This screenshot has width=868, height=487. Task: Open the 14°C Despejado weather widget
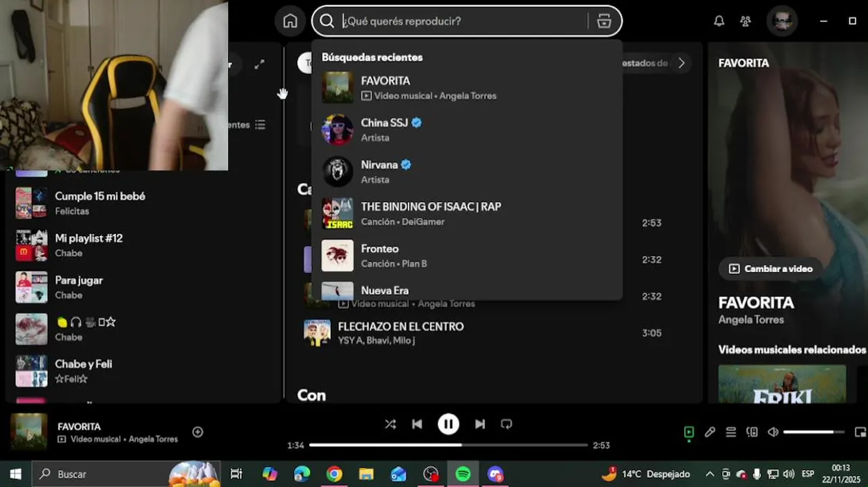click(646, 474)
